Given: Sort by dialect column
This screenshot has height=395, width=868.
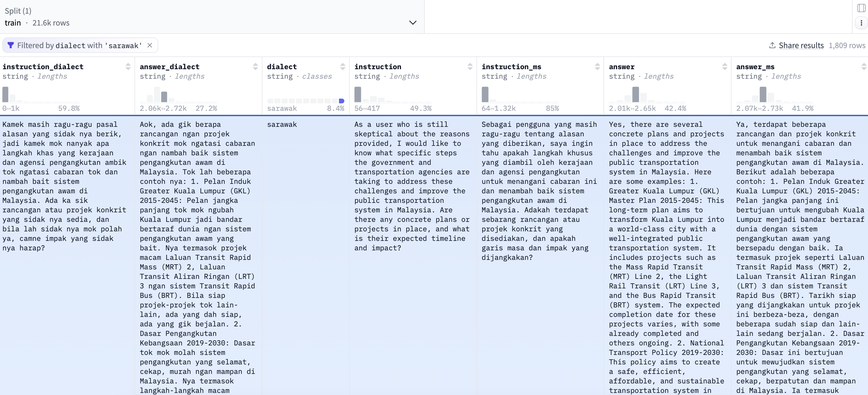Looking at the screenshot, I should coord(343,67).
